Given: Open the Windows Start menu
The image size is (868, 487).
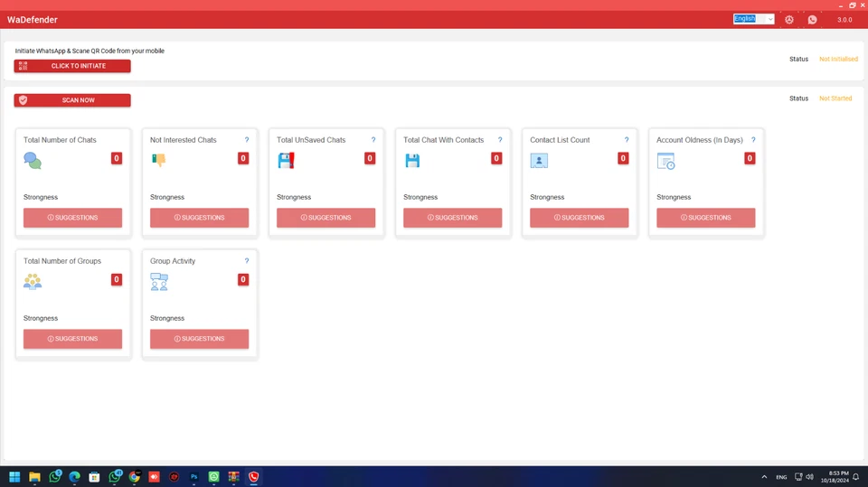Looking at the screenshot, I should click(14, 476).
